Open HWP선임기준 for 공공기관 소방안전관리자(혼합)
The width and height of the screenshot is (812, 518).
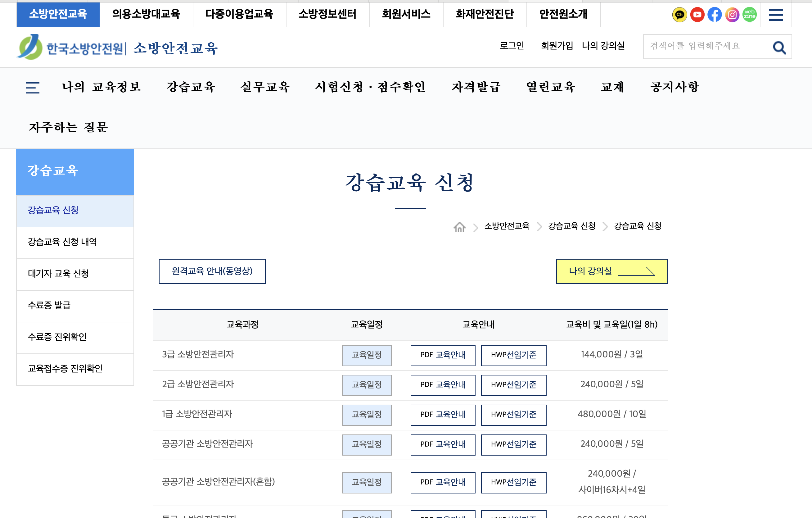coord(514,483)
